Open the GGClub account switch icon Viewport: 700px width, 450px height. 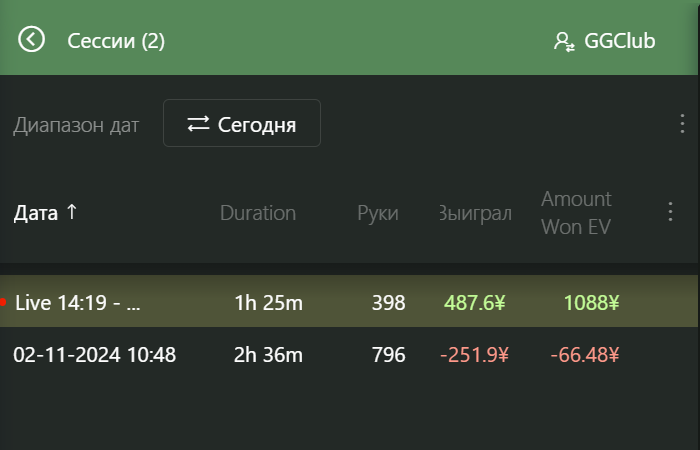564,42
